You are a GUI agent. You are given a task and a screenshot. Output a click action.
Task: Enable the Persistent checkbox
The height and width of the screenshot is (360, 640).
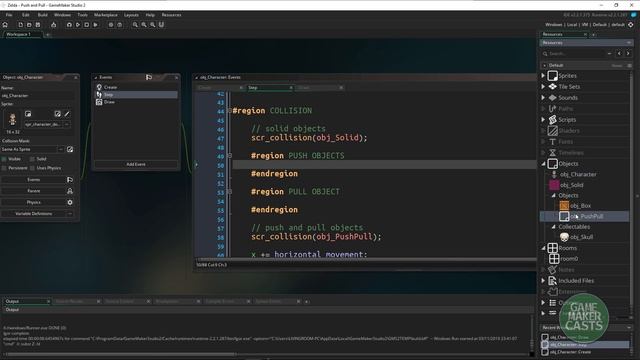tap(4, 168)
